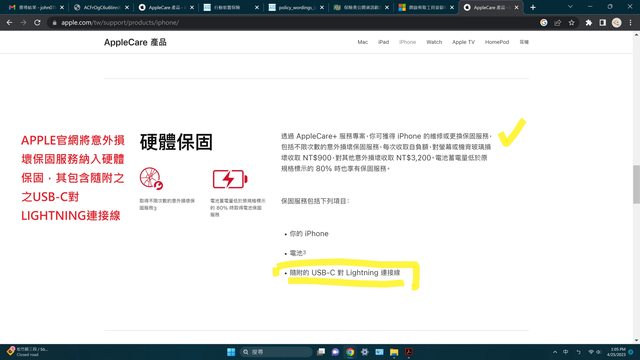This screenshot has height=360, width=640.
Task: Expand the tab search chevron
Action: 570,7
